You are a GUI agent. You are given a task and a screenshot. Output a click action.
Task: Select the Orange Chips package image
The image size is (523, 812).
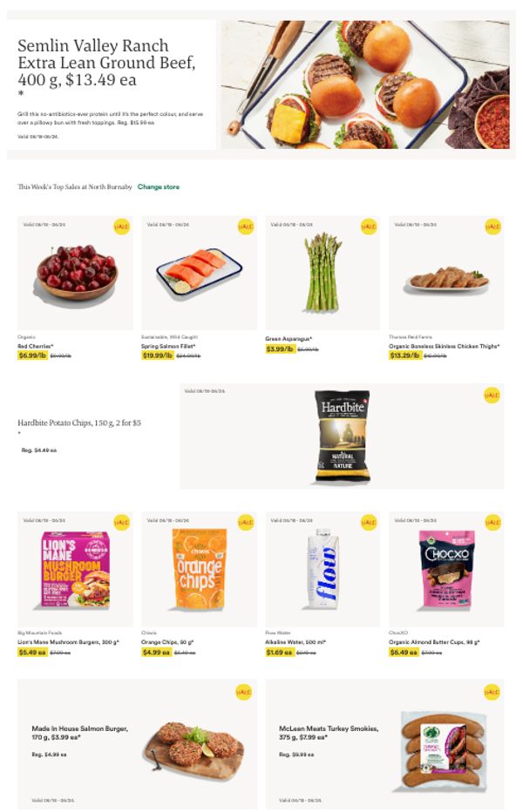pos(200,568)
